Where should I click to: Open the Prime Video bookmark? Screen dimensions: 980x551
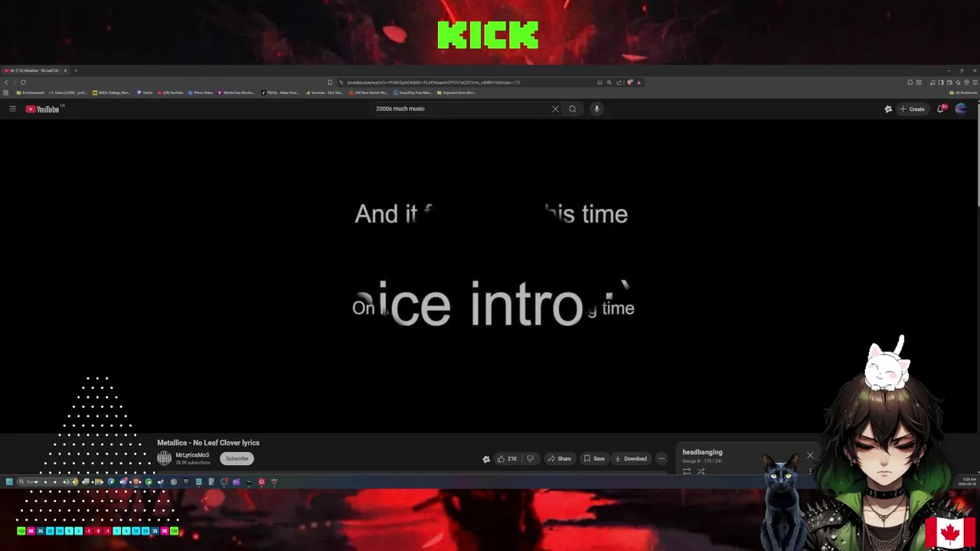201,93
